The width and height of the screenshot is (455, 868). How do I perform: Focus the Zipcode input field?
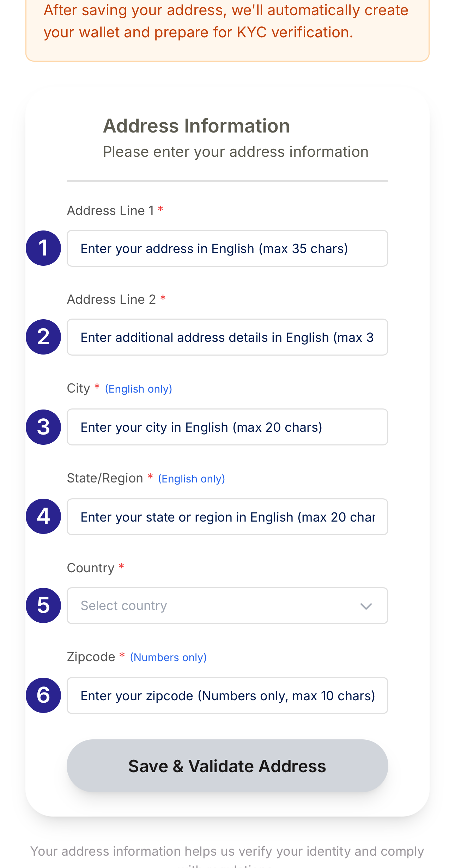227,696
